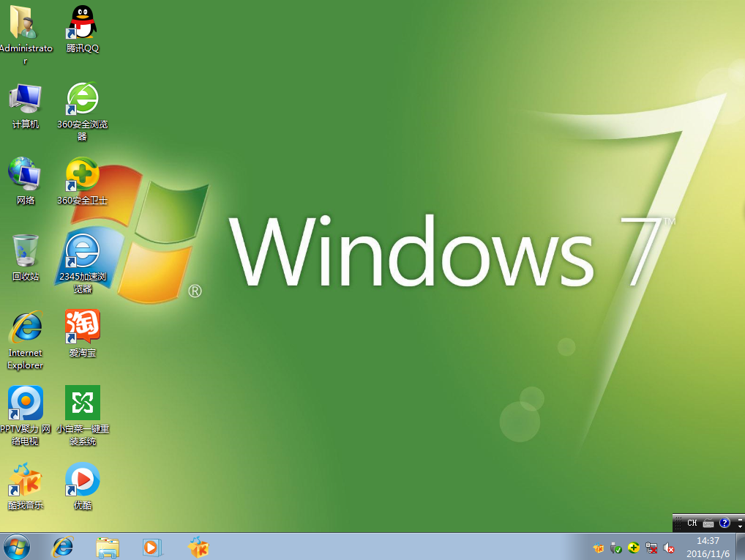The height and width of the screenshot is (560, 745).
Task: Open the clock showing 14:37
Action: [708, 547]
